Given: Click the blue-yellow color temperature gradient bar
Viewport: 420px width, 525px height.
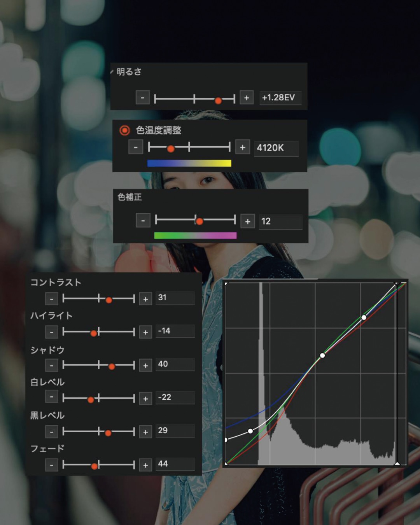Looking at the screenshot, I should [189, 163].
